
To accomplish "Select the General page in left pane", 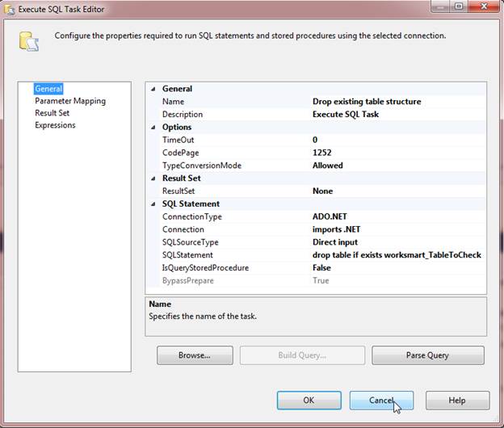I will [x=48, y=89].
